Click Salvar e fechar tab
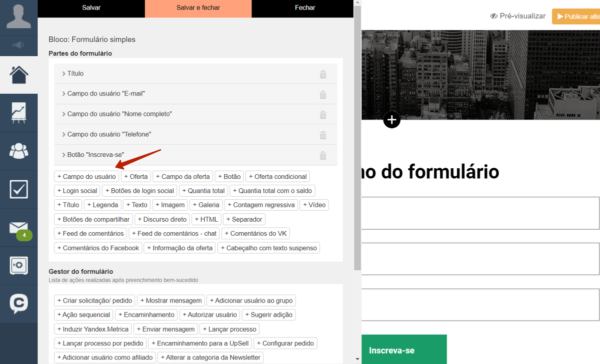Screen dimensions: 600x364 click(198, 8)
